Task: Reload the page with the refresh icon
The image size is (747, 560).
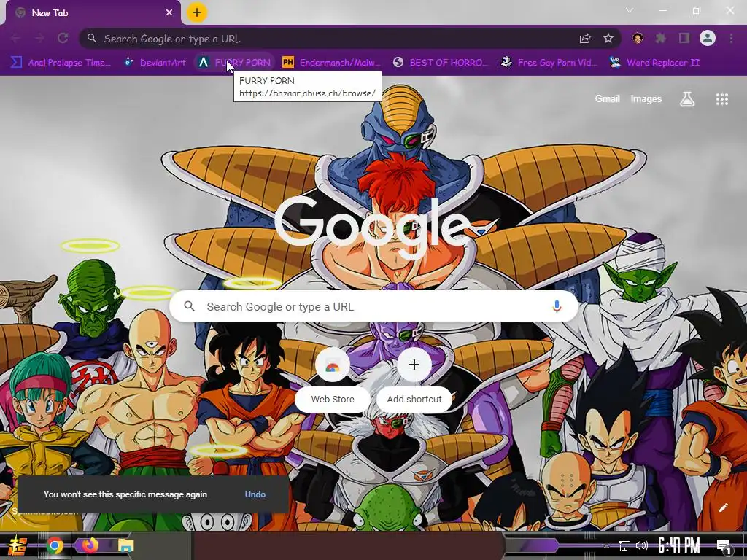Action: (x=63, y=39)
